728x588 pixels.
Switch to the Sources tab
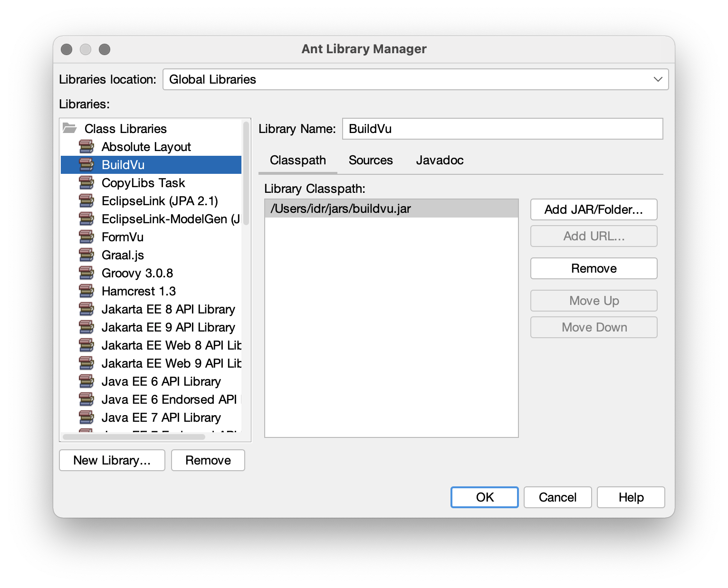pos(371,160)
